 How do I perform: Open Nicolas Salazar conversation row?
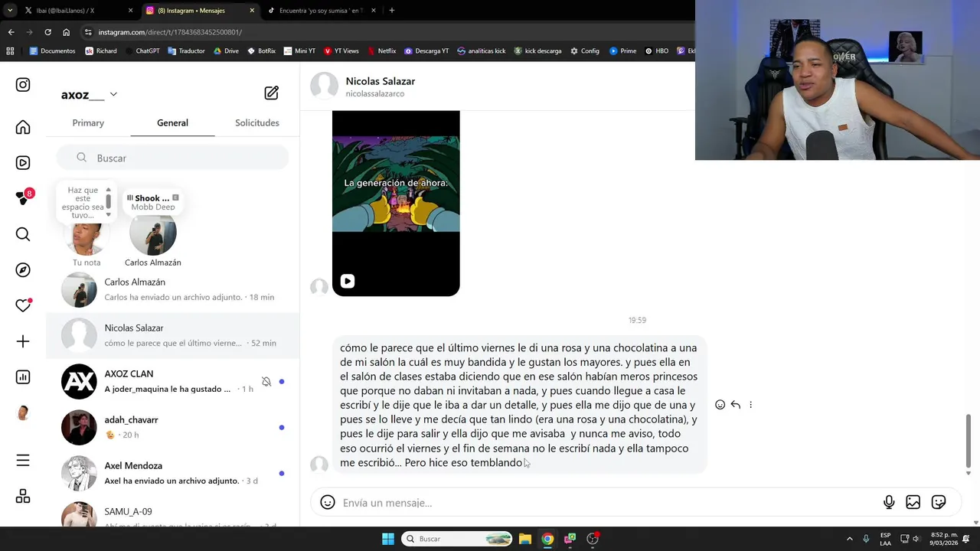pos(173,335)
